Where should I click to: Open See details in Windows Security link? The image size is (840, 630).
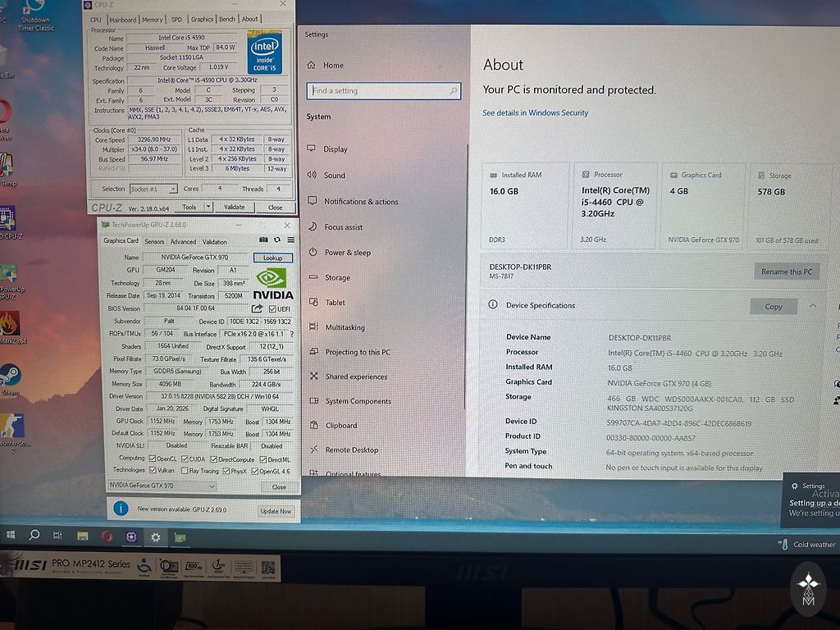coord(535,113)
